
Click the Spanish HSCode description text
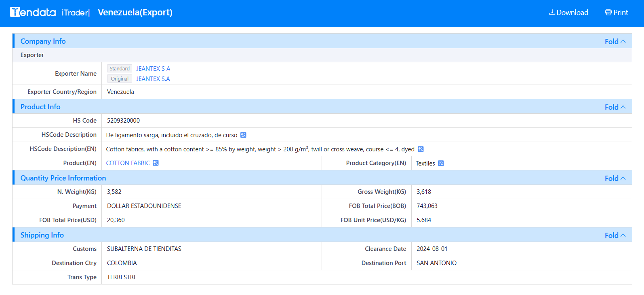pyautogui.click(x=172, y=135)
